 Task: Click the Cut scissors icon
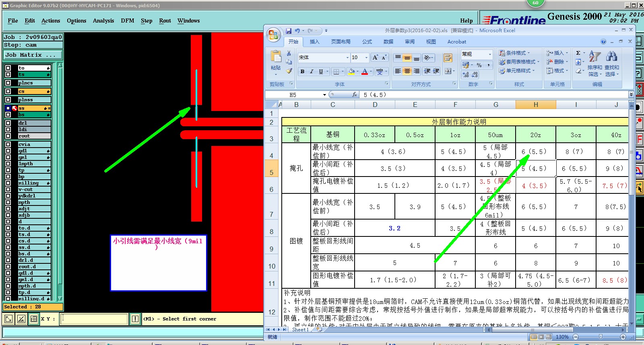click(289, 53)
